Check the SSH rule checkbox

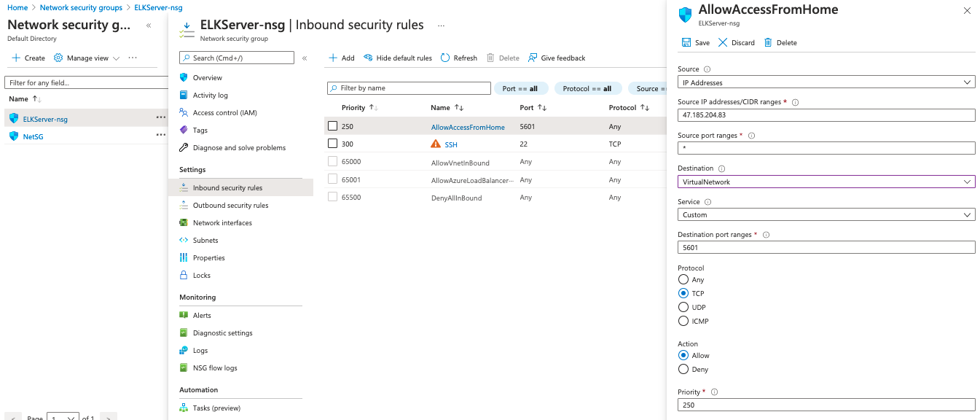pyautogui.click(x=332, y=144)
